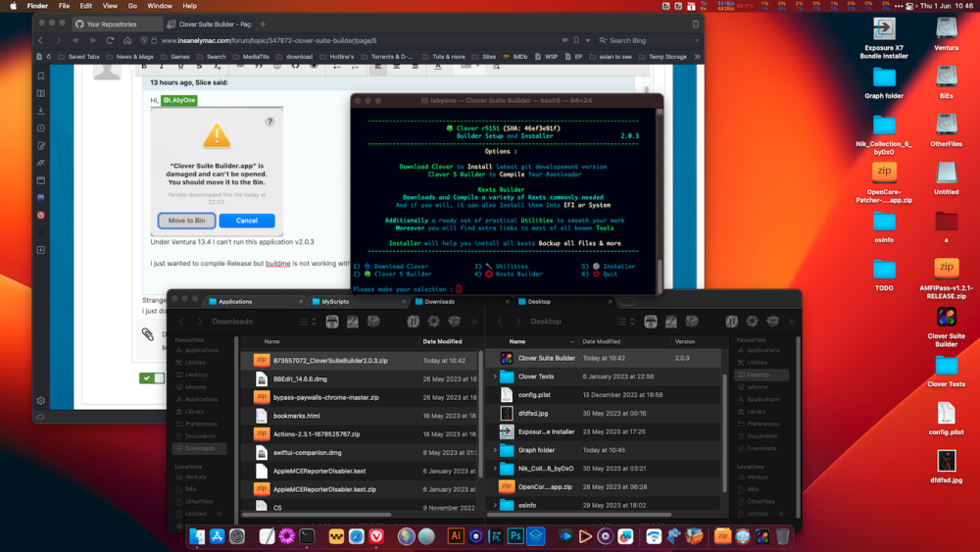Expand the Nik_Coll...6_byDxO folder row
This screenshot has height=552, width=980.
[x=496, y=469]
